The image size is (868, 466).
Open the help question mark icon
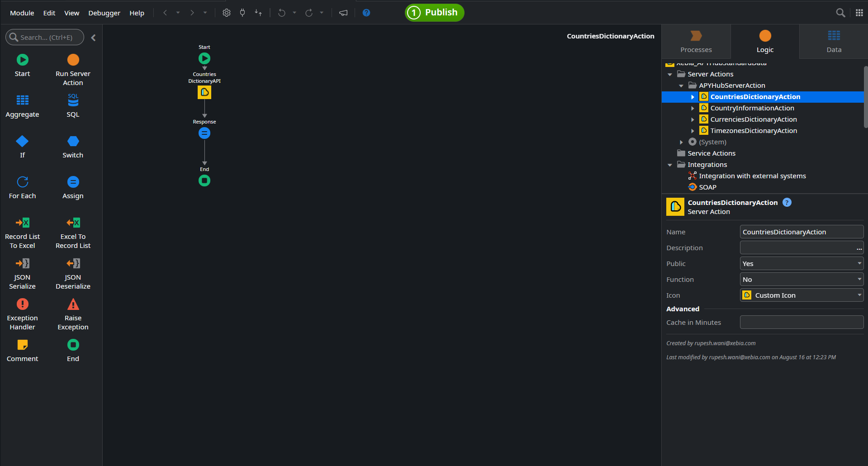coord(366,13)
